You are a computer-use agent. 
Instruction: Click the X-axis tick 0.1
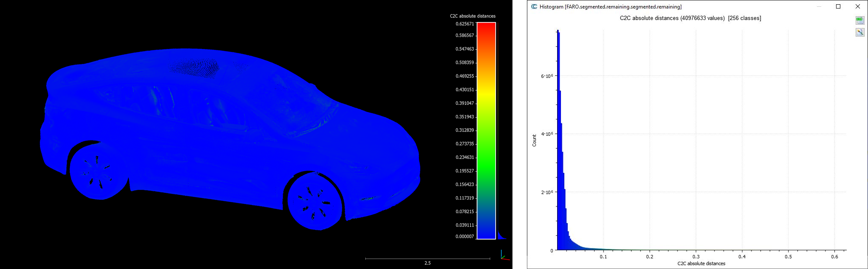[x=603, y=257]
